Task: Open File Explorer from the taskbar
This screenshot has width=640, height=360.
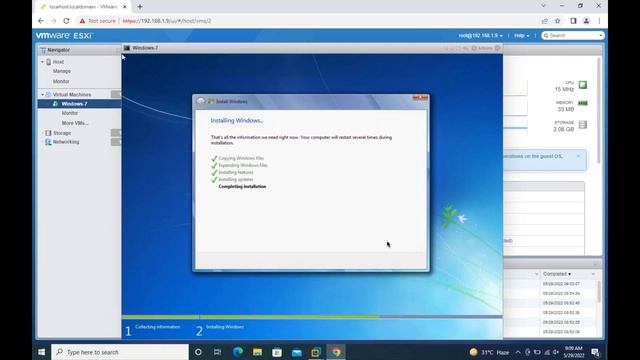Action: coord(257,352)
